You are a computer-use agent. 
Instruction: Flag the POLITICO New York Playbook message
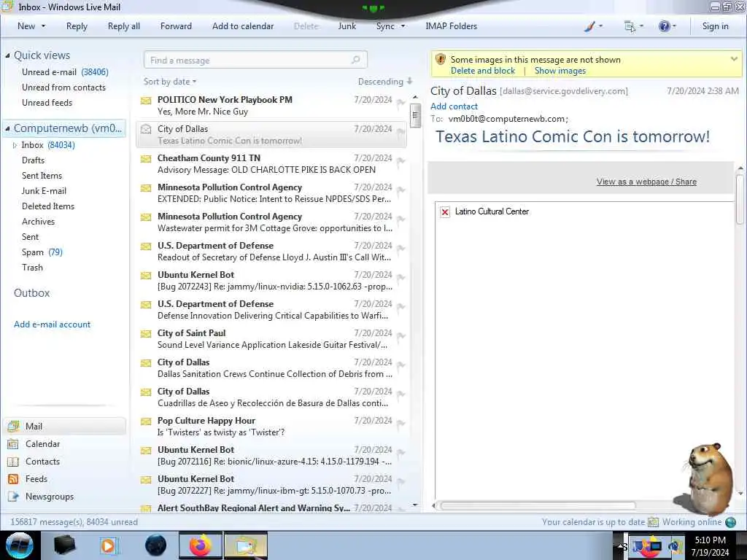click(400, 102)
